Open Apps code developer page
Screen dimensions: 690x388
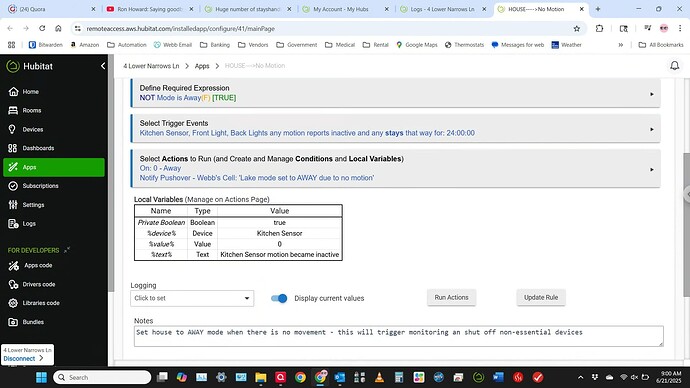(31, 265)
